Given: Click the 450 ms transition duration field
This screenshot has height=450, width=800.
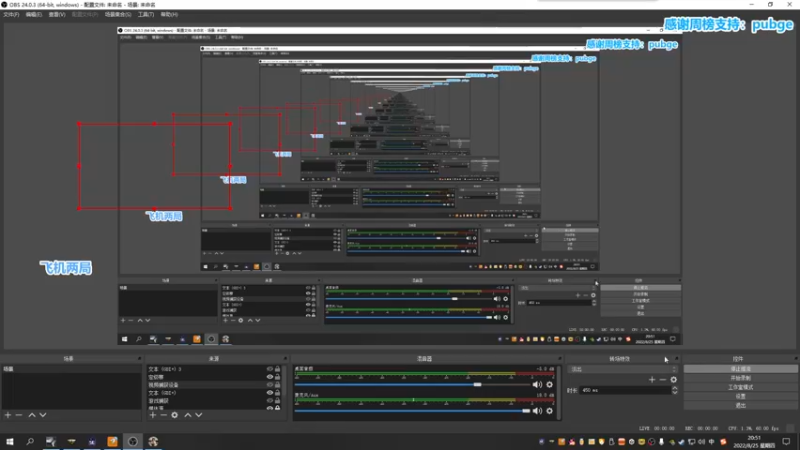Looking at the screenshot, I should [625, 390].
